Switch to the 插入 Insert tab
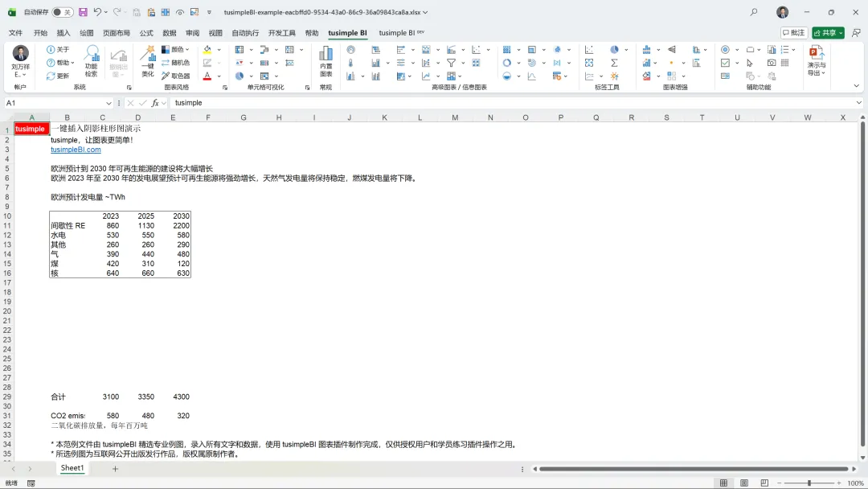 pyautogui.click(x=63, y=33)
